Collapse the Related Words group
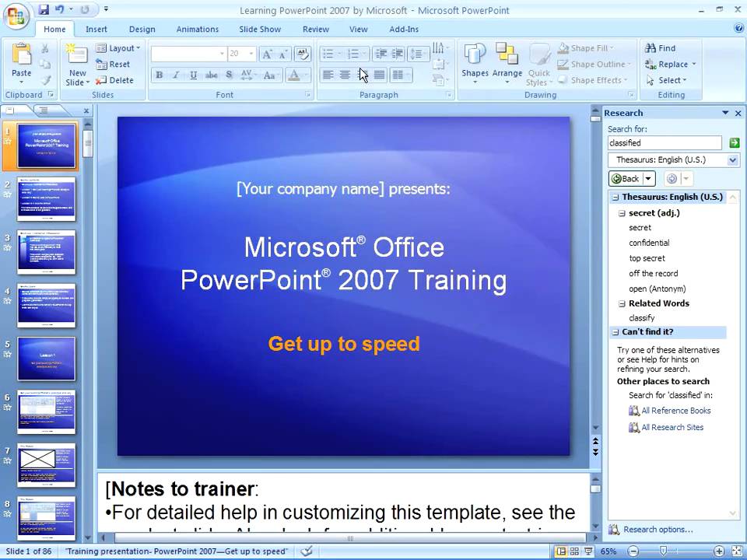This screenshot has height=560, width=747. tap(622, 304)
